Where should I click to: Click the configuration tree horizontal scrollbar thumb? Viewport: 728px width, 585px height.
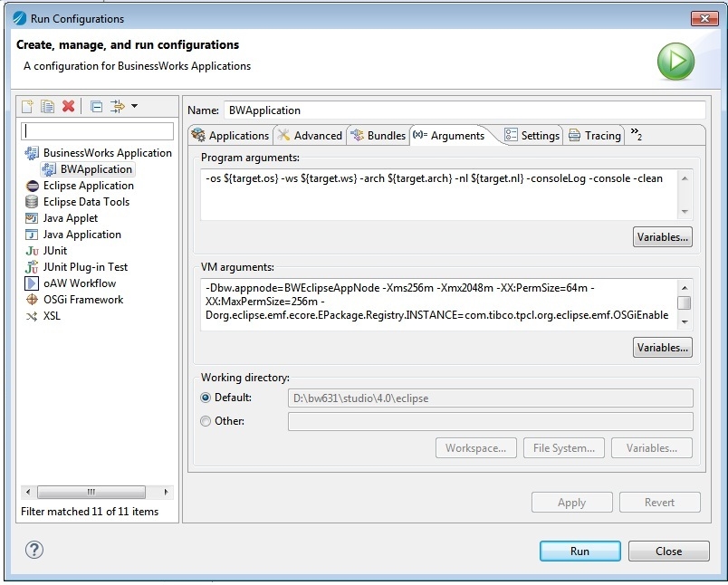(91, 492)
